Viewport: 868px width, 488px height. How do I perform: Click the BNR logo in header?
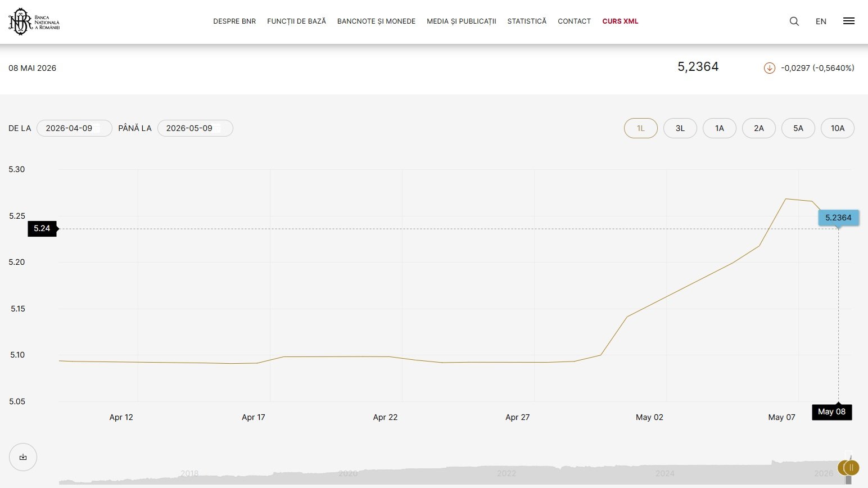(x=34, y=21)
